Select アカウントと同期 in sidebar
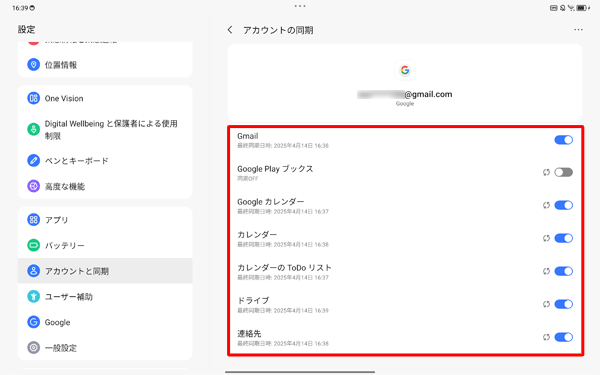 click(105, 271)
